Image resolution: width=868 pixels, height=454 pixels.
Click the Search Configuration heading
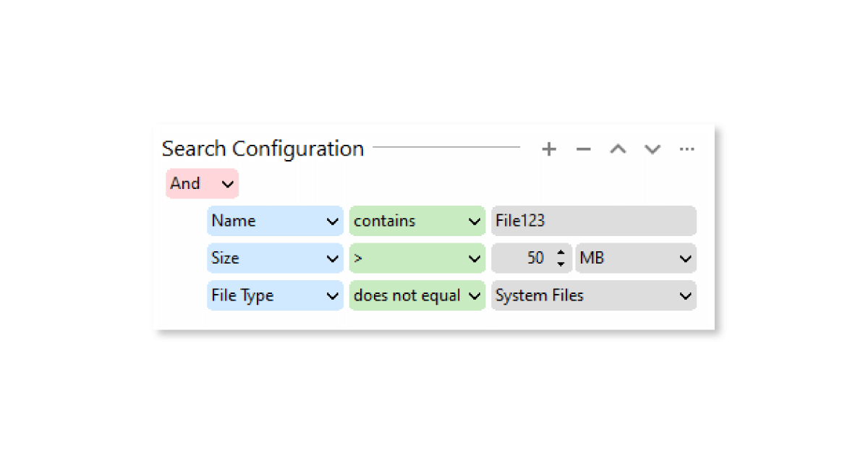coord(263,149)
